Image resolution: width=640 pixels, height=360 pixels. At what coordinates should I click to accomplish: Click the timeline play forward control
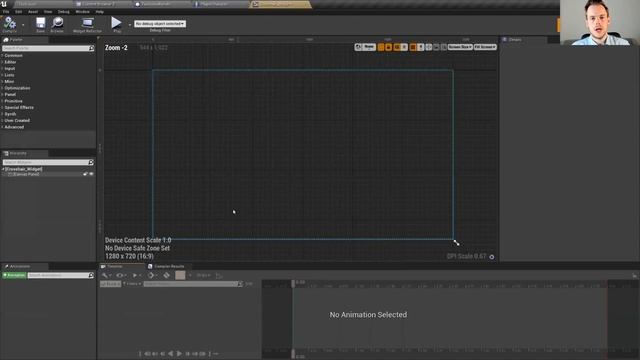[x=179, y=354]
